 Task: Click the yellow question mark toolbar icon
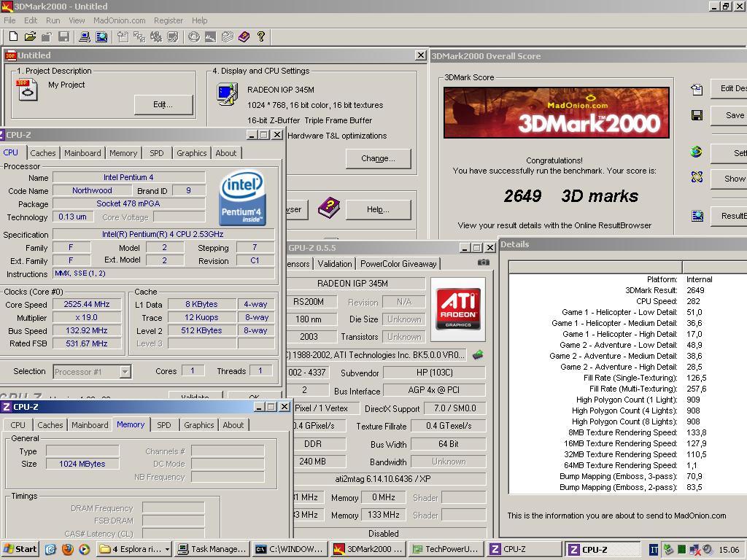coord(260,36)
